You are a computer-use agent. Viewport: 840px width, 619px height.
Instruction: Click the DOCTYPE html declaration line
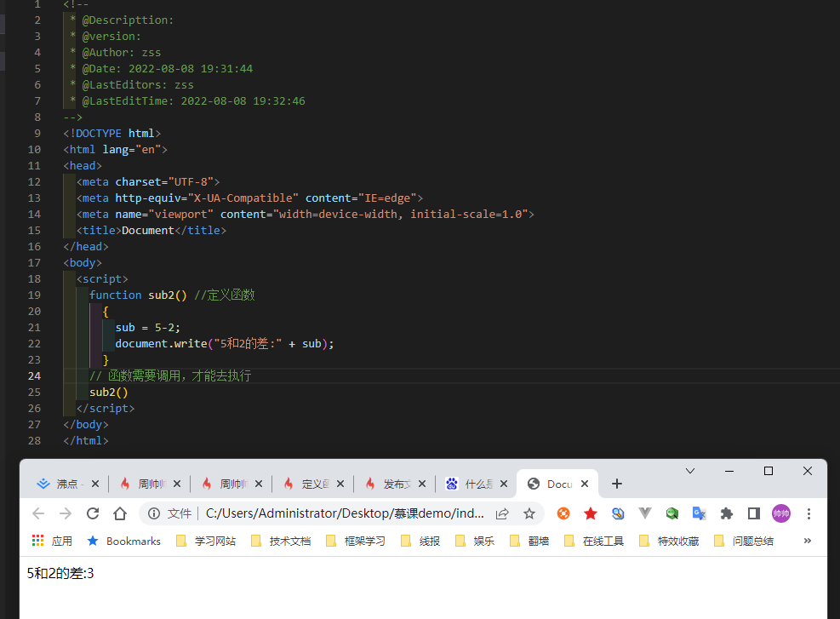[112, 134]
